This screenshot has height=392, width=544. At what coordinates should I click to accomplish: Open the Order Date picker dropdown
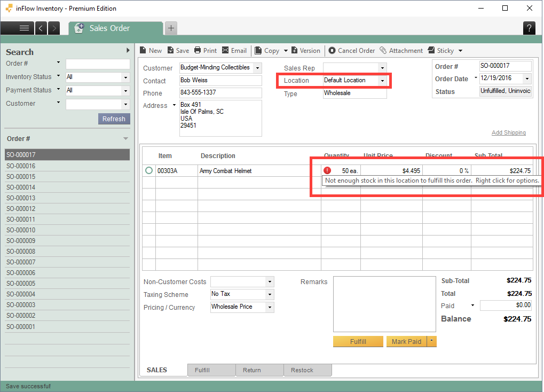coord(527,79)
